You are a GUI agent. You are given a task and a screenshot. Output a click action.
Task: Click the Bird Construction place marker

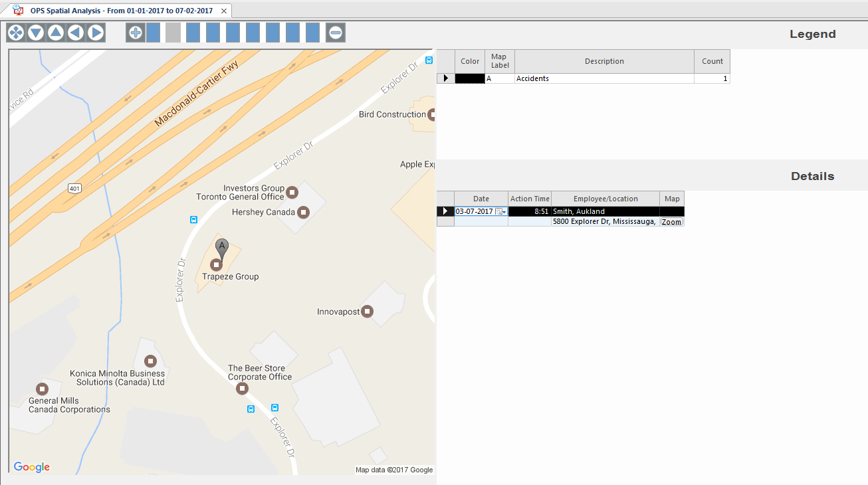[x=432, y=114]
